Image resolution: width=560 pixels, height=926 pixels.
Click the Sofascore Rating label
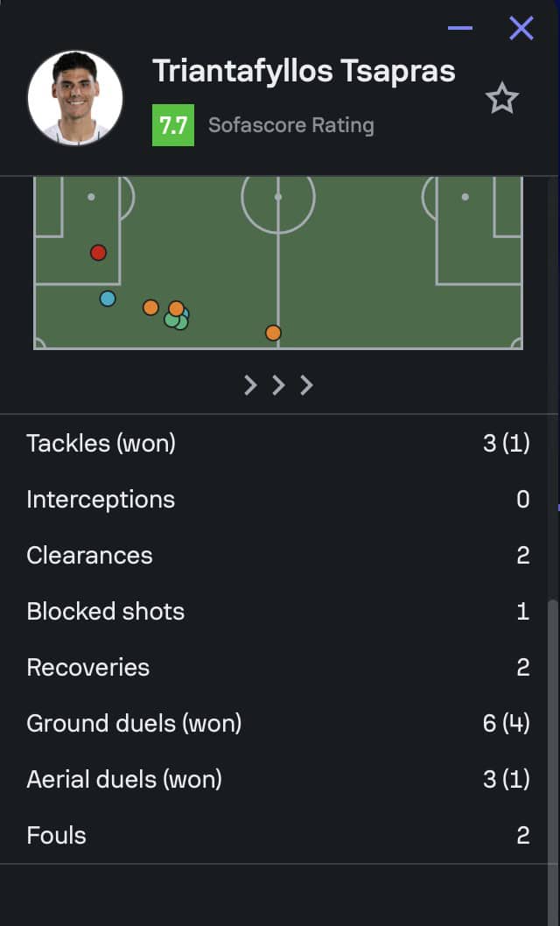pos(291,125)
